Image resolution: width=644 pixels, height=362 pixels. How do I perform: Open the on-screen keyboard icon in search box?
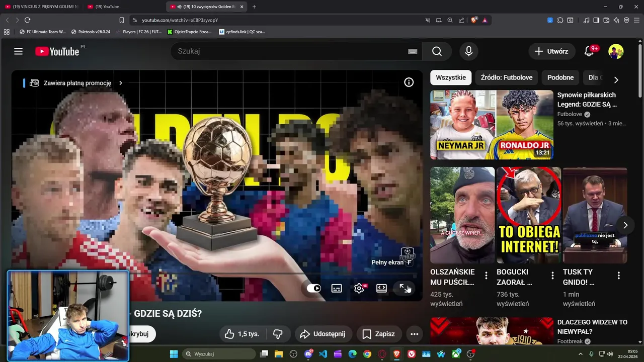pyautogui.click(x=413, y=51)
